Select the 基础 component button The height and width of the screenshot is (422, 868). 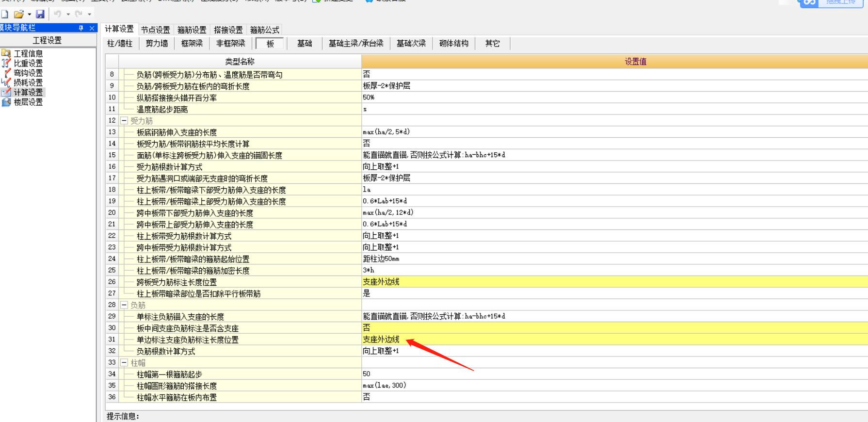[305, 44]
